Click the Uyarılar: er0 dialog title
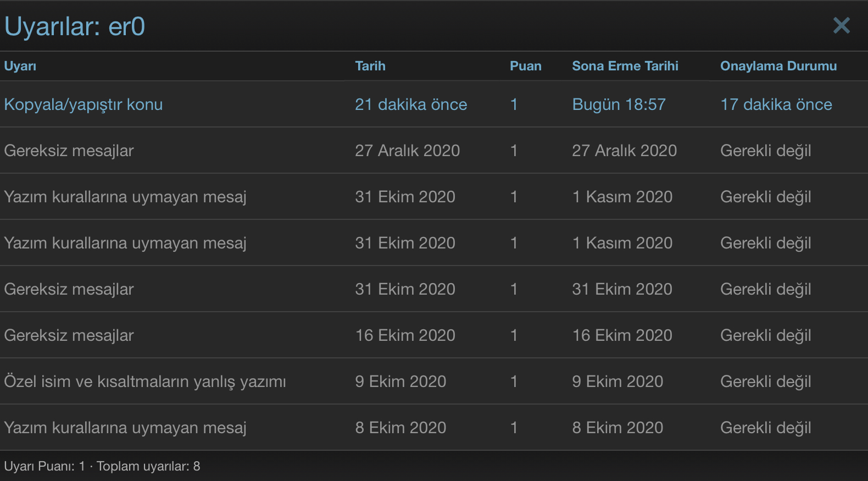This screenshot has height=481, width=868. (75, 26)
